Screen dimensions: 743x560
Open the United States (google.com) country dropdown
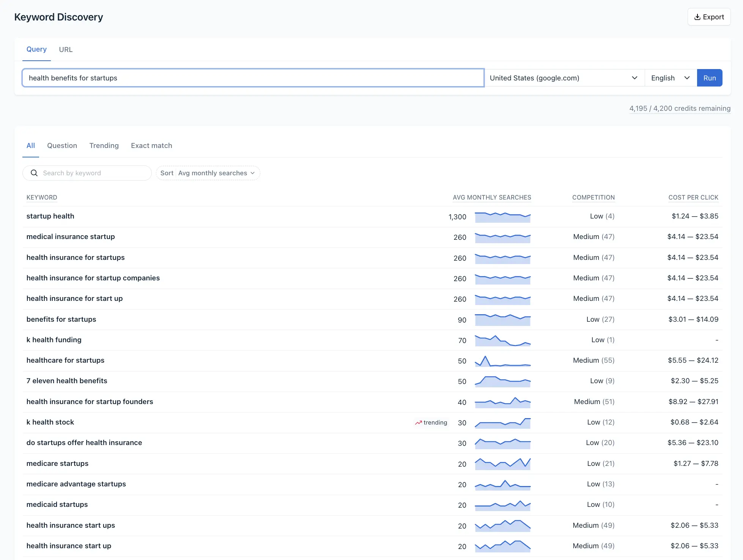coord(564,78)
